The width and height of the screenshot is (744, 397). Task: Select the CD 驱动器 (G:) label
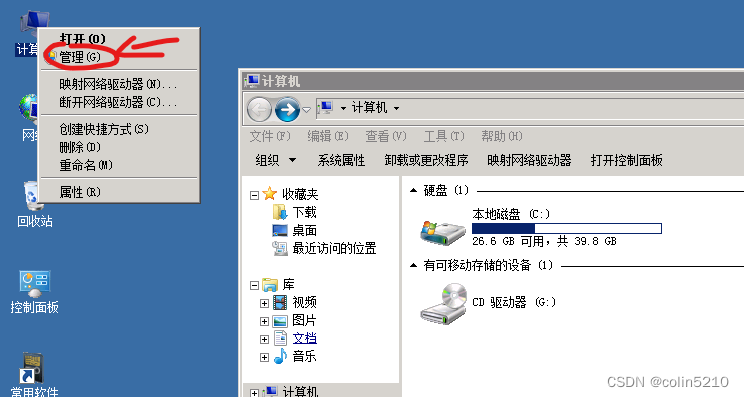coord(514,303)
